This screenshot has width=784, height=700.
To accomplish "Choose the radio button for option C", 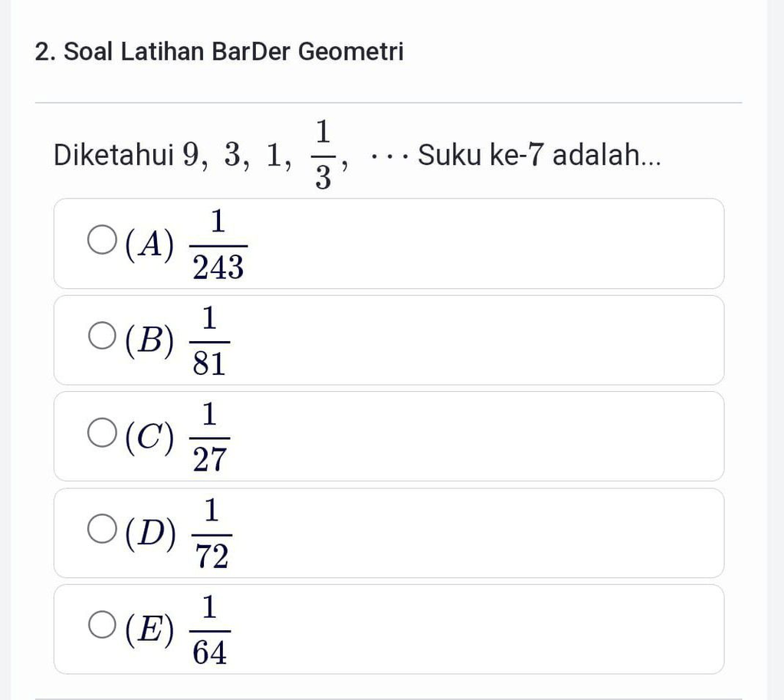I will point(102,432).
